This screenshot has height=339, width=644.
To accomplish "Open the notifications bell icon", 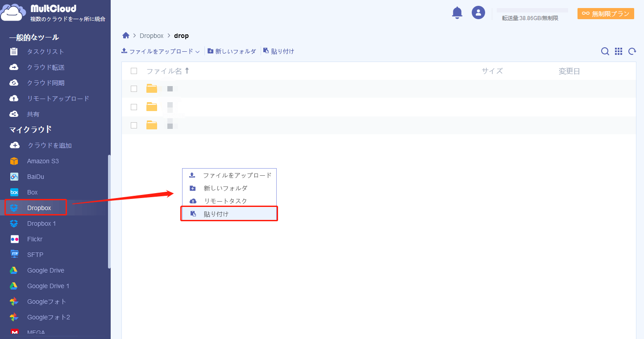I will click(x=457, y=12).
